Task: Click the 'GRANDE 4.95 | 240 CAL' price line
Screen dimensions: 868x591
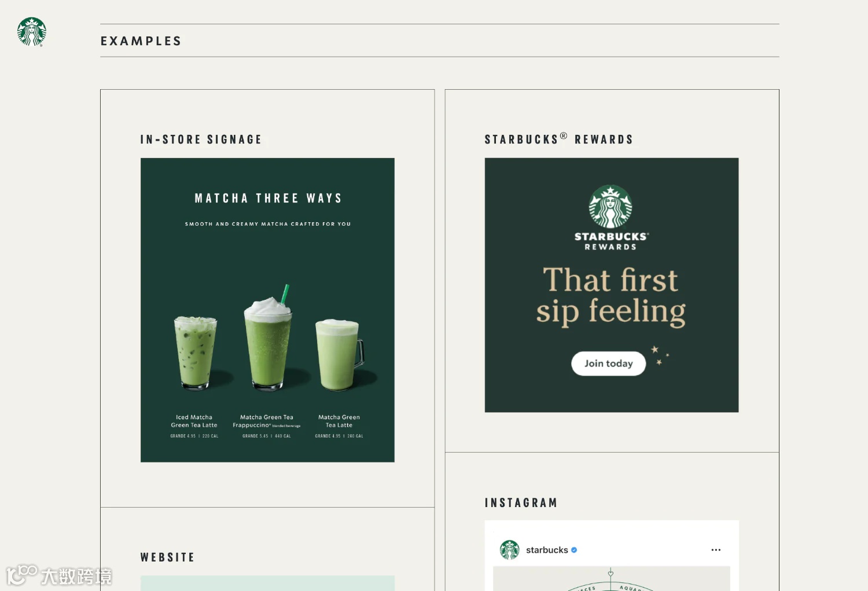Action: click(x=339, y=436)
